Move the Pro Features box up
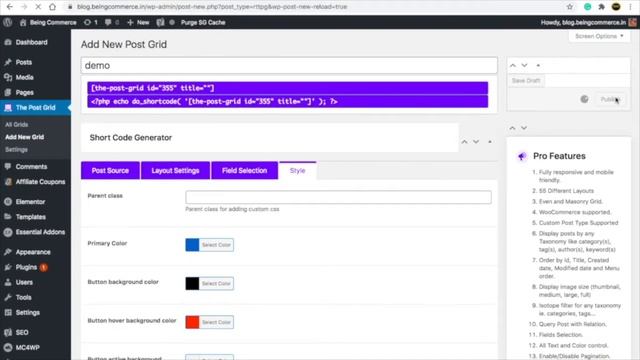Image resolution: width=640 pixels, height=360 pixels. pos(513,128)
